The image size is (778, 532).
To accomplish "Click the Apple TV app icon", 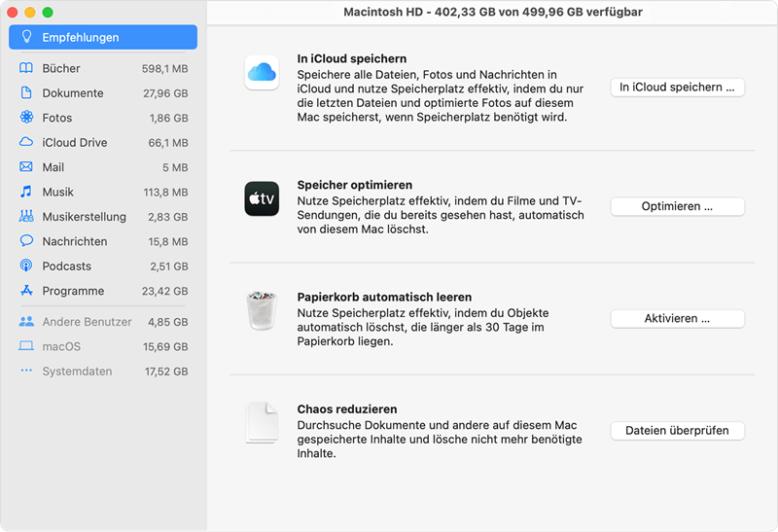I will click(262, 198).
